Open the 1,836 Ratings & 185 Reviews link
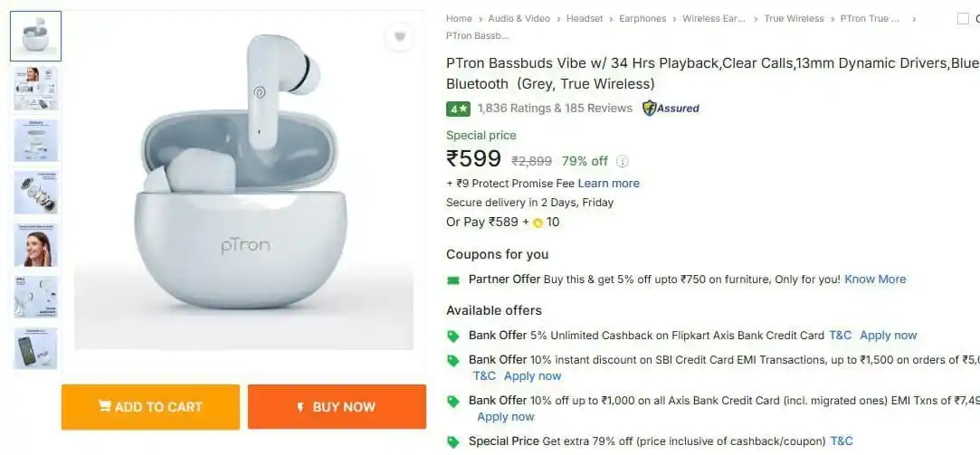 555,109
